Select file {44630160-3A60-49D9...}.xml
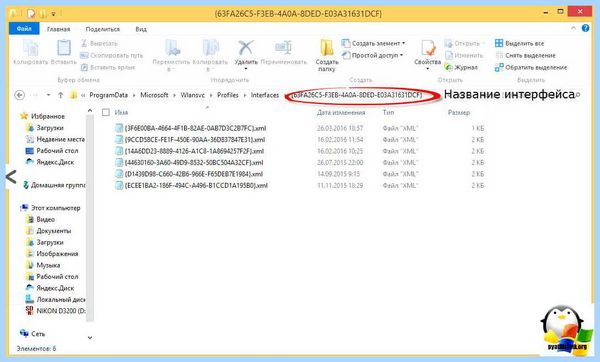 pos(189,163)
